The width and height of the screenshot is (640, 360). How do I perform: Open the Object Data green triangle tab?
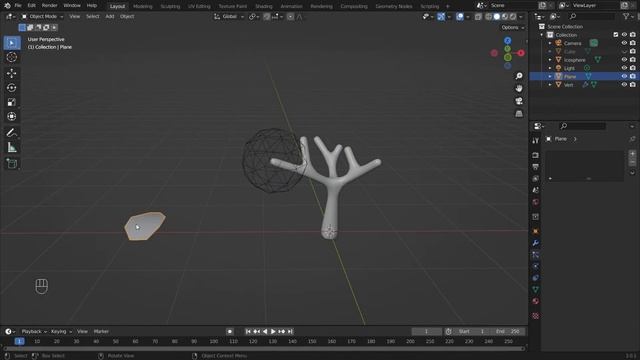536,290
